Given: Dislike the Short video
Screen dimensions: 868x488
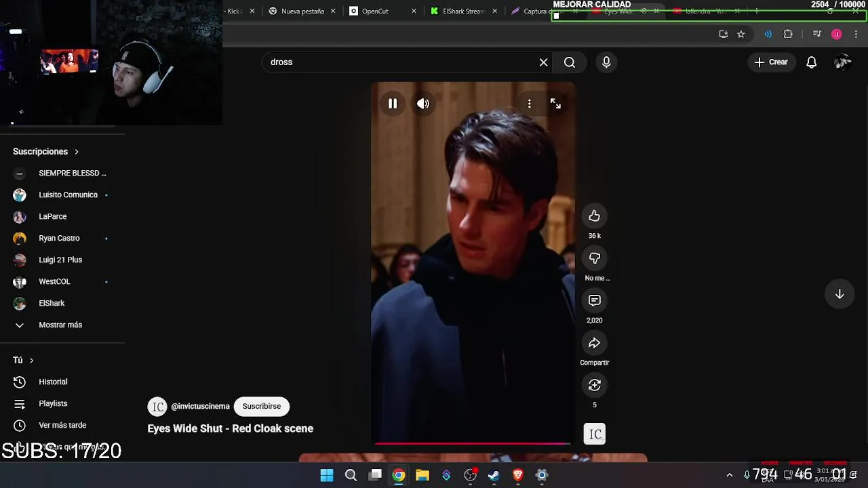Looking at the screenshot, I should [x=595, y=258].
